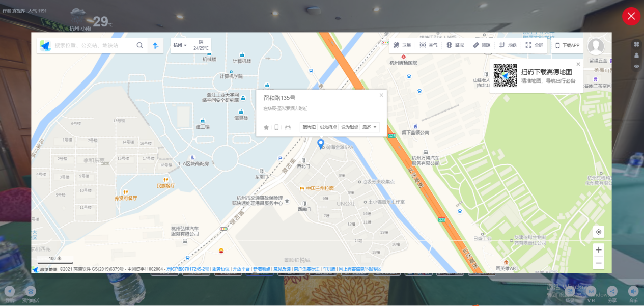Image resolution: width=644 pixels, height=306 pixels.
Task: Open the 杭州 city dropdown
Action: click(x=180, y=45)
